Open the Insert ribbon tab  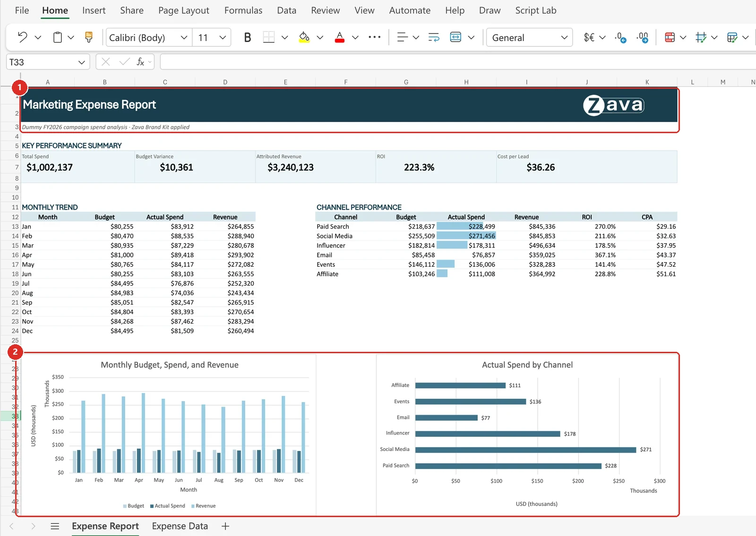click(94, 10)
